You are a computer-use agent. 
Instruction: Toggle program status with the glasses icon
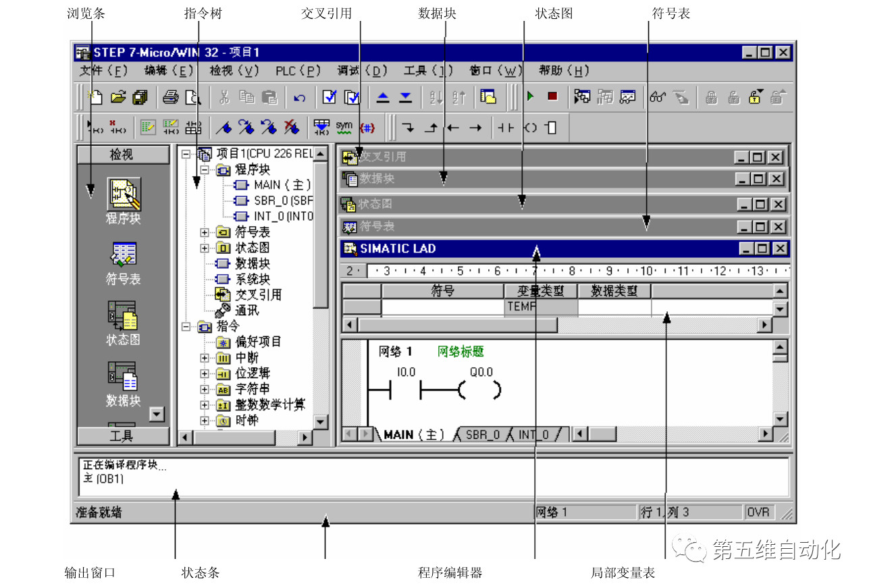point(658,97)
